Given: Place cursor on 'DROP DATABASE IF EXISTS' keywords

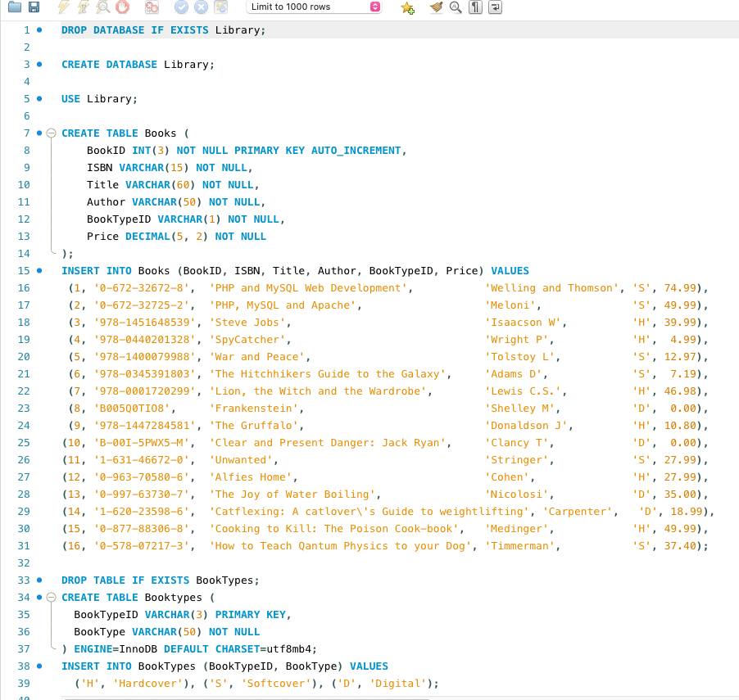Looking at the screenshot, I should pyautogui.click(x=135, y=30).
